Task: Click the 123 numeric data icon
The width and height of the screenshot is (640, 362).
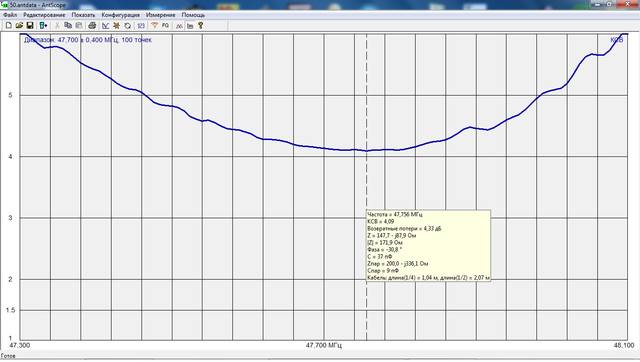Action: (x=141, y=26)
